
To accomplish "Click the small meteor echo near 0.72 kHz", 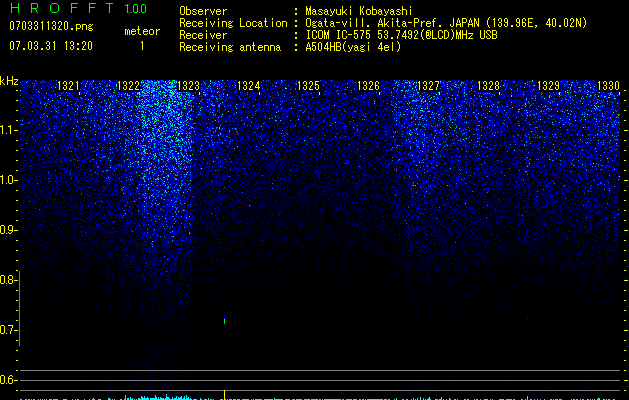I will (224, 320).
